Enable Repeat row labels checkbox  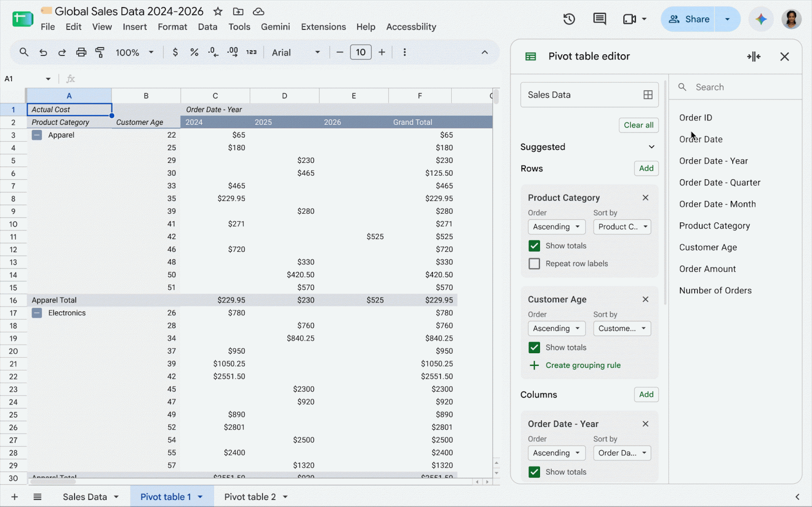[534, 263]
